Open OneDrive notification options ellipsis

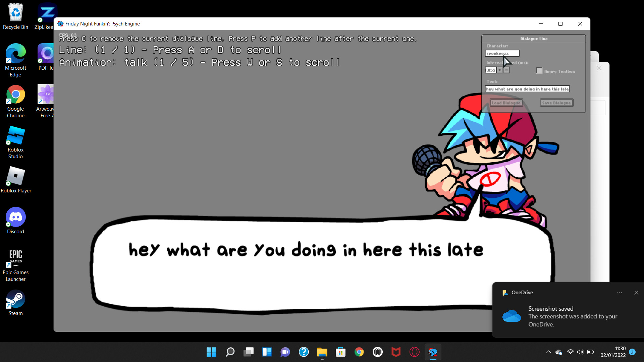click(x=620, y=293)
